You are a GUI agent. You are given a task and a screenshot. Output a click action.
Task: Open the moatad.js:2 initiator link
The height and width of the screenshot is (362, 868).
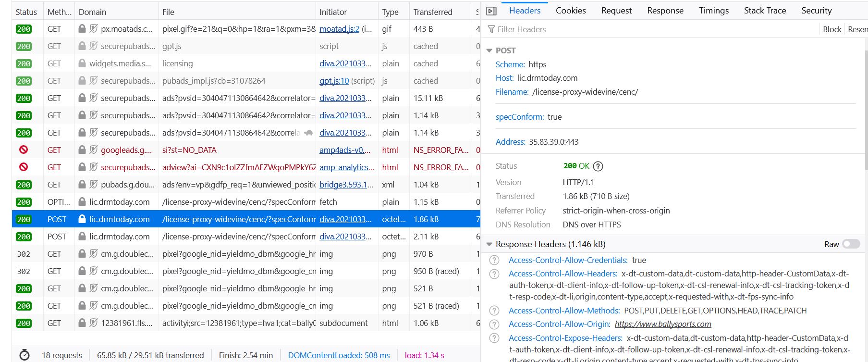coord(339,29)
